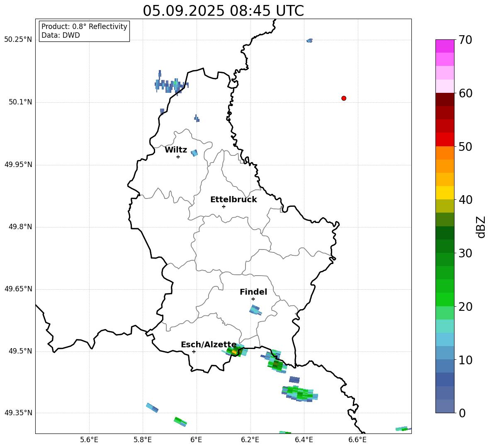Click the 49.65°N latitude label
The height and width of the screenshot is (448, 491).
(18, 288)
